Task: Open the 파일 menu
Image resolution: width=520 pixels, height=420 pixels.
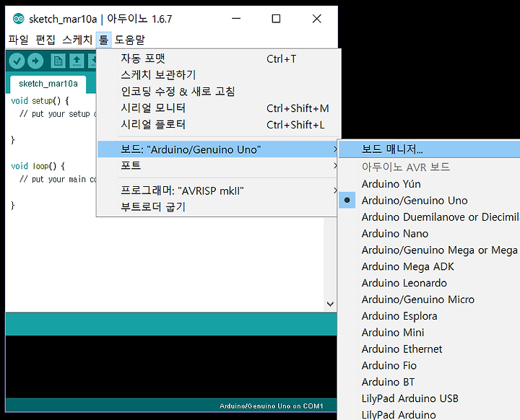Action: [x=19, y=40]
